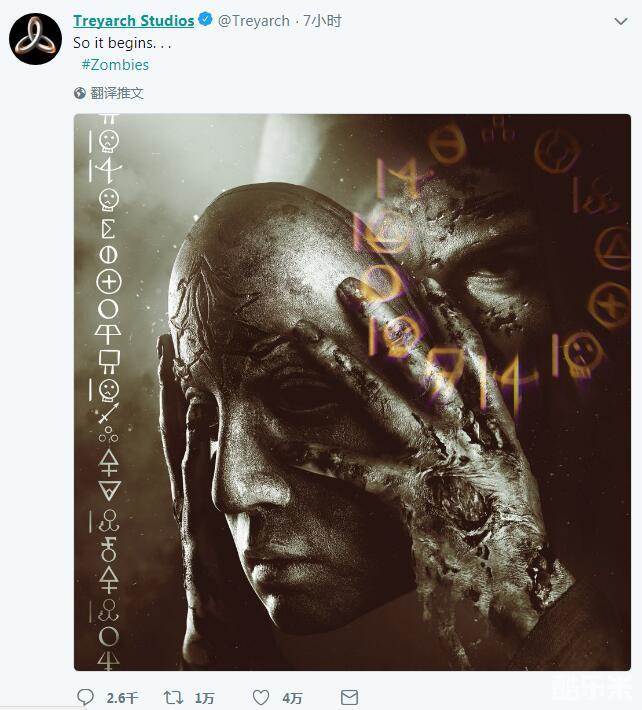Click the blue verified badge

click(206, 19)
